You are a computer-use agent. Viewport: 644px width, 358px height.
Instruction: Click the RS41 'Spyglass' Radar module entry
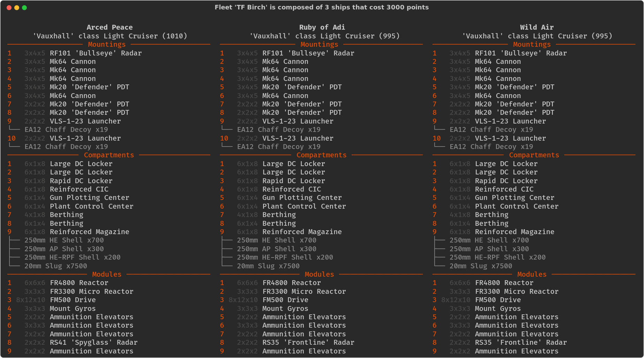[93, 342]
